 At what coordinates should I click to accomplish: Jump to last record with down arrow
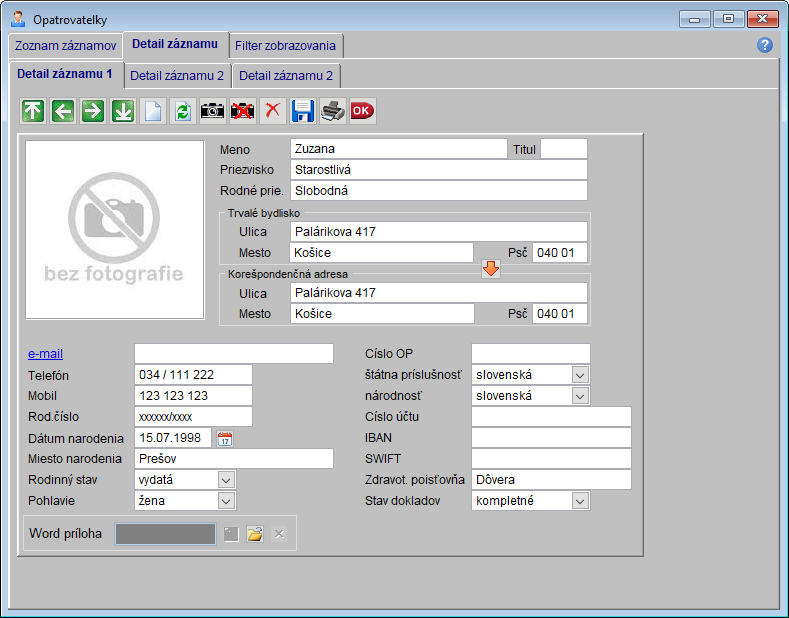(123, 111)
